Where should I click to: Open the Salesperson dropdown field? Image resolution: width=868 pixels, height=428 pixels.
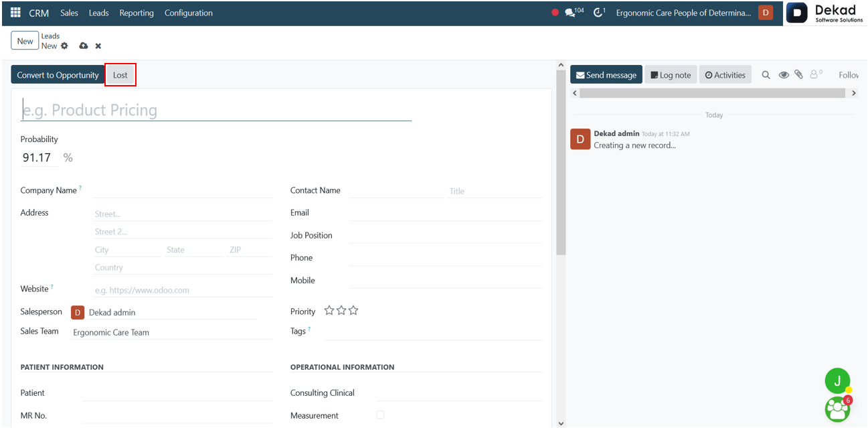coord(172,312)
